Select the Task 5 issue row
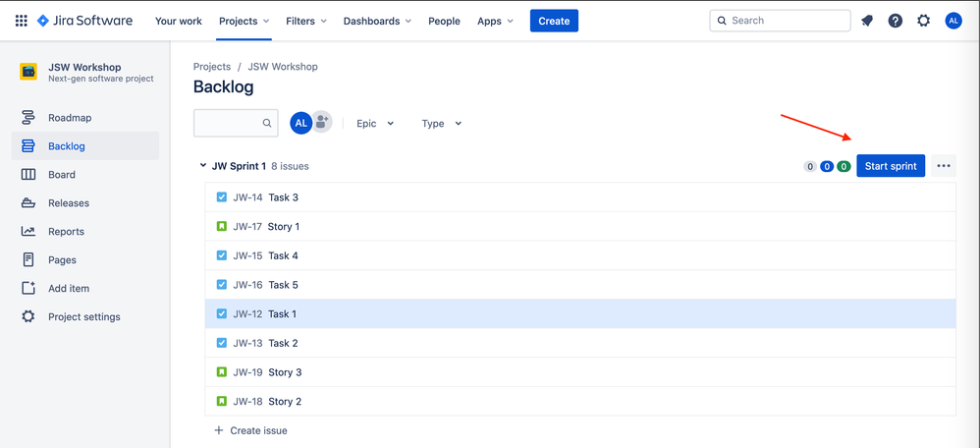 (580, 285)
